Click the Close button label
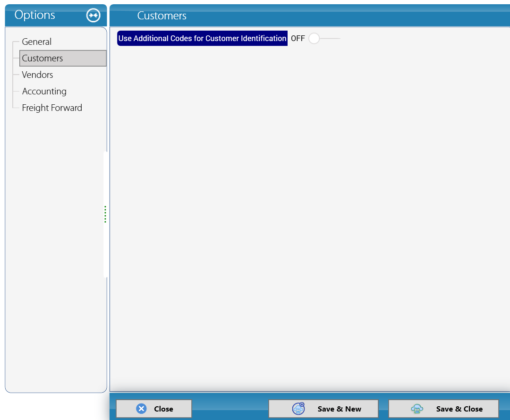 pos(163,409)
